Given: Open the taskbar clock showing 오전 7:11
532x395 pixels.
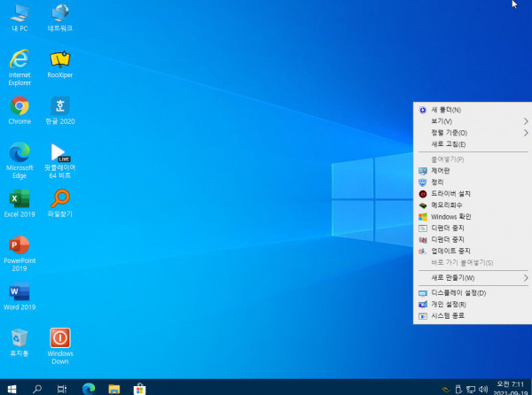Looking at the screenshot, I should click(x=511, y=389).
